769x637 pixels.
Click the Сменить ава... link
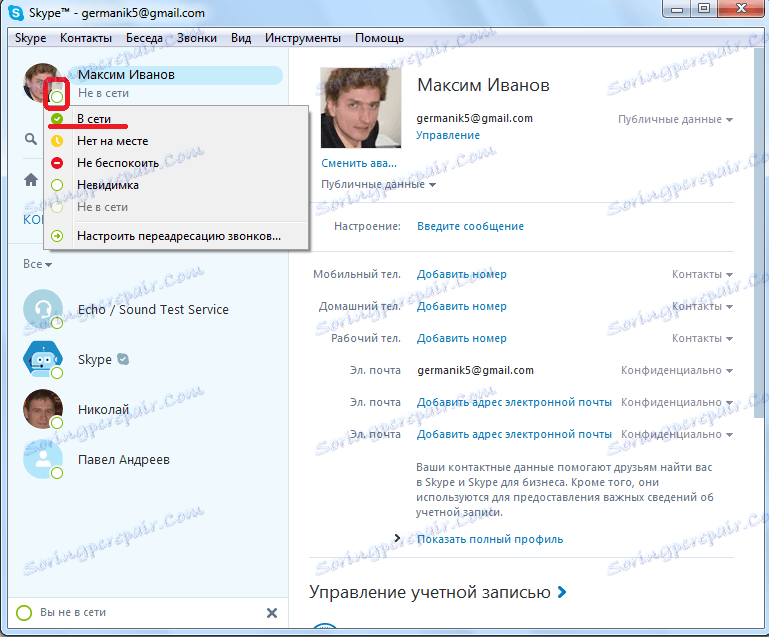click(x=359, y=163)
